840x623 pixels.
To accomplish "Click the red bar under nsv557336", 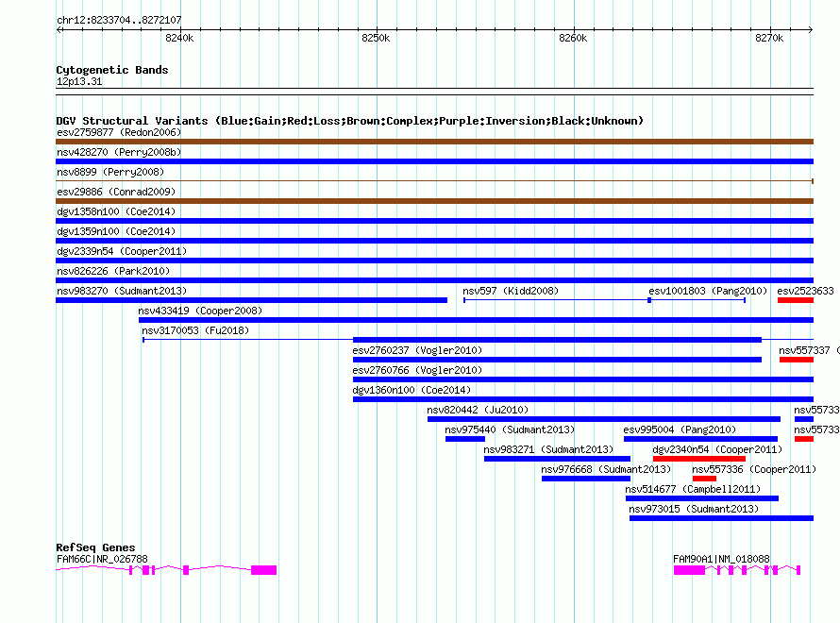I will [704, 479].
